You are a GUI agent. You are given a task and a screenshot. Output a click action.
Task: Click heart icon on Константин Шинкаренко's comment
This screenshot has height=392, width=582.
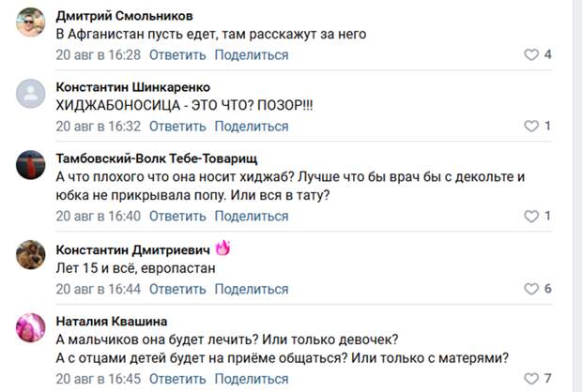pyautogui.click(x=532, y=127)
